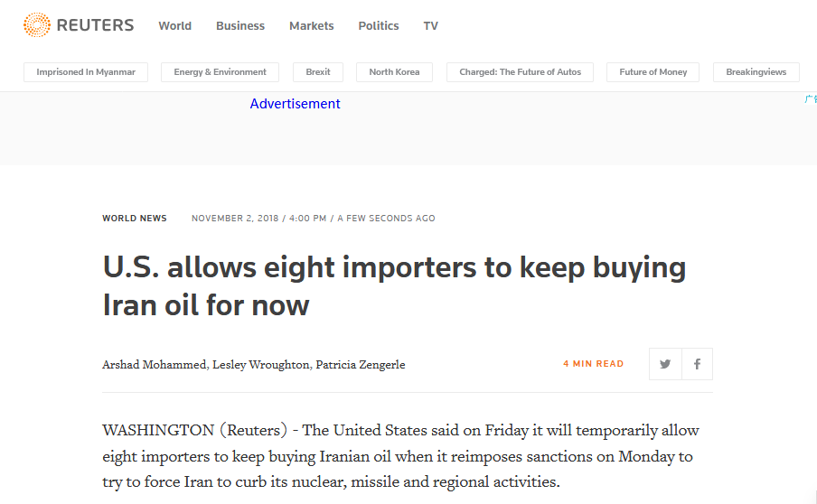Screen dimensions: 817x504
Task: Click the Patricia Zengerle byline
Action: (361, 365)
